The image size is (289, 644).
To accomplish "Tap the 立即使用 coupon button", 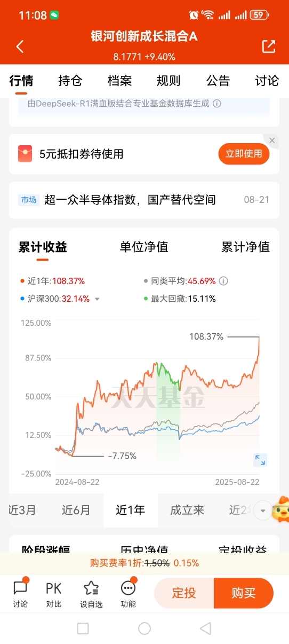I will [244, 154].
